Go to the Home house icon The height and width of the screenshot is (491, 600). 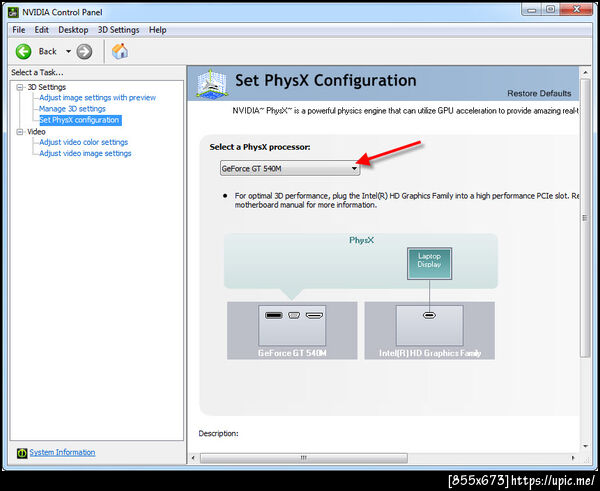[x=120, y=51]
